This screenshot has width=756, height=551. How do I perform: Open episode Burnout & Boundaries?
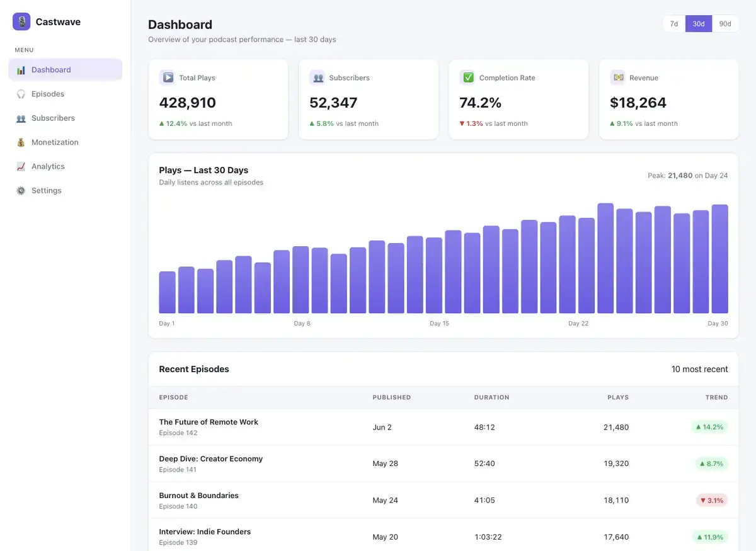pos(199,496)
